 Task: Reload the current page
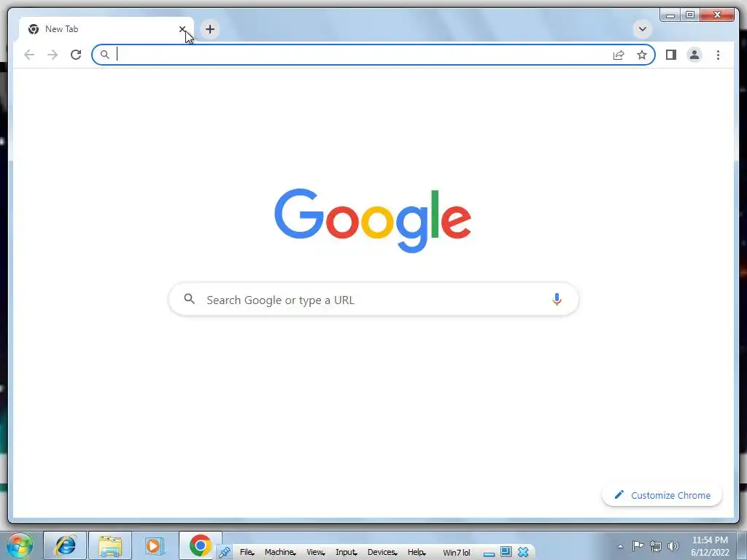pos(76,55)
